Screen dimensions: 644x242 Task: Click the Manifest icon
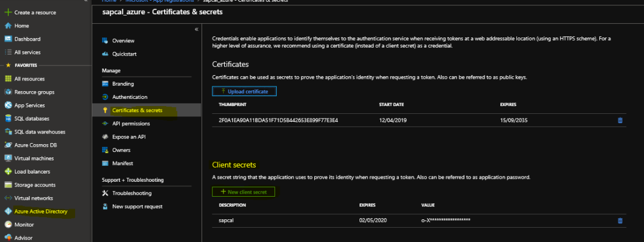click(105, 163)
